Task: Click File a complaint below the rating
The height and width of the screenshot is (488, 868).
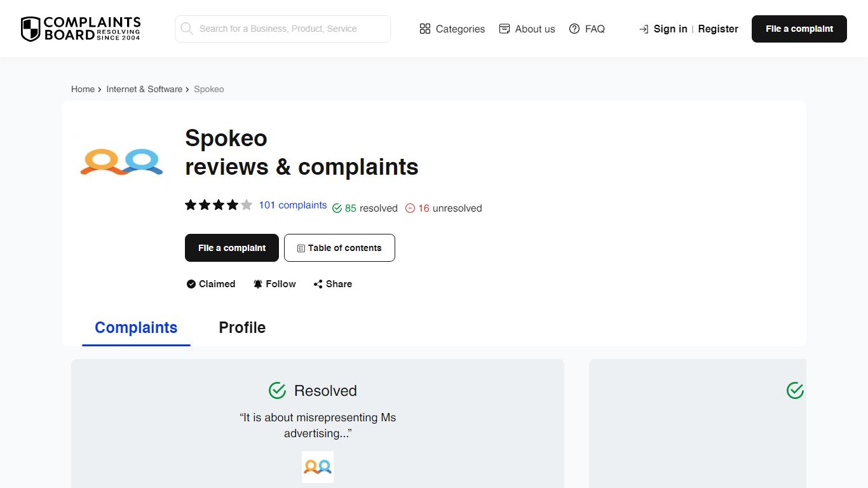Action: 232,248
